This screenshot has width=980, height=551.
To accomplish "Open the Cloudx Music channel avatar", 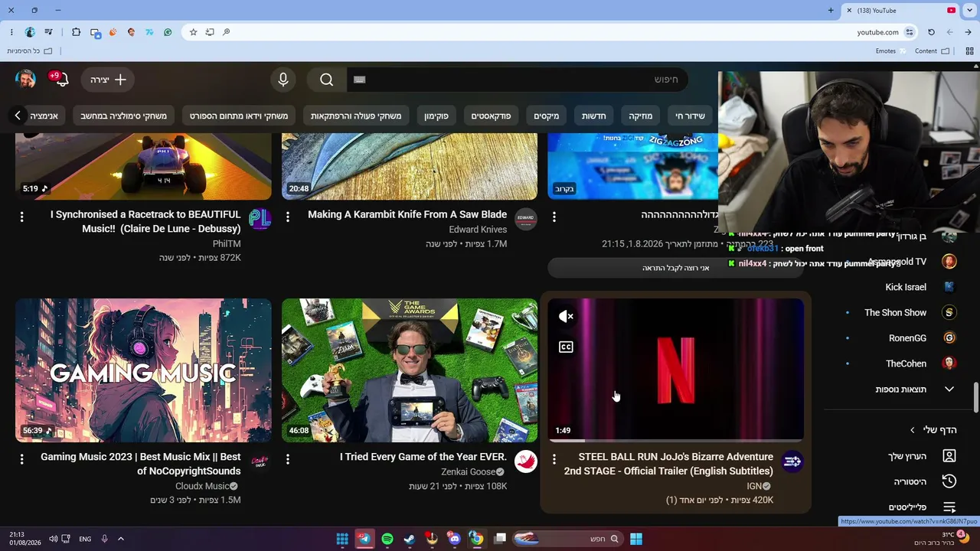I will [260, 461].
